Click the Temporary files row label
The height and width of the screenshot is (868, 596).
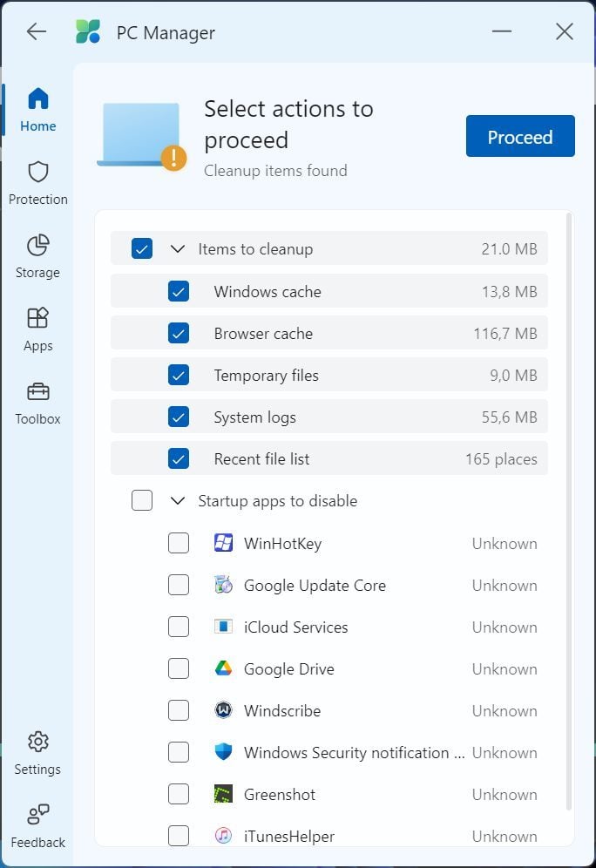(266, 376)
